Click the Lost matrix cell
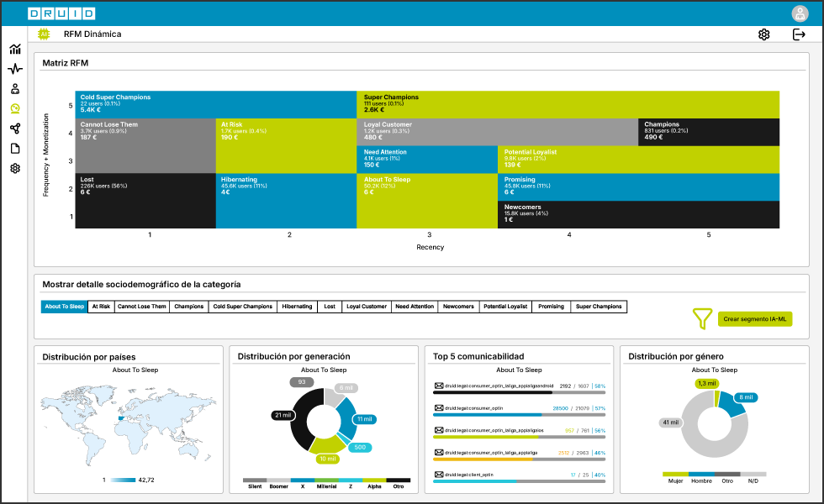 [x=145, y=201]
